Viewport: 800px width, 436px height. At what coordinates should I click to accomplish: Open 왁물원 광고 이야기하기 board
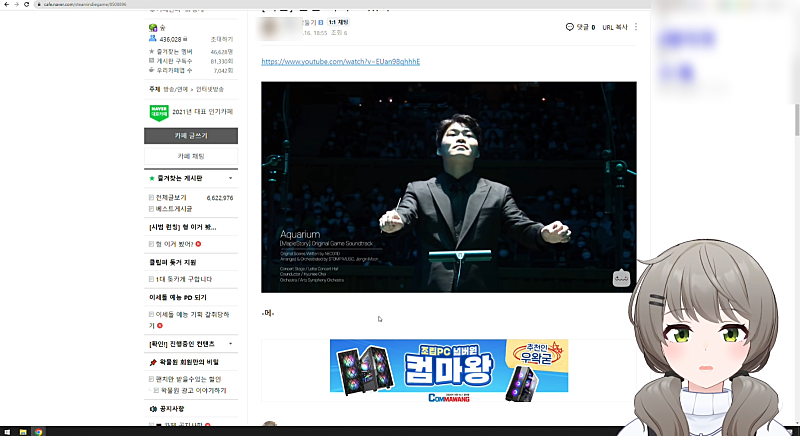[x=193, y=391]
